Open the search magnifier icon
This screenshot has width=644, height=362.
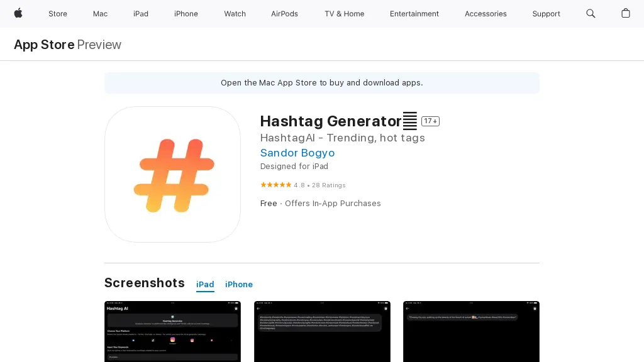coord(591,13)
